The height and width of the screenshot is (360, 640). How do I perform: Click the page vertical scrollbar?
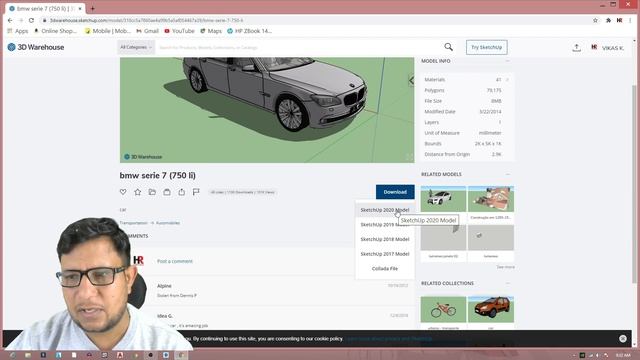coord(634,184)
